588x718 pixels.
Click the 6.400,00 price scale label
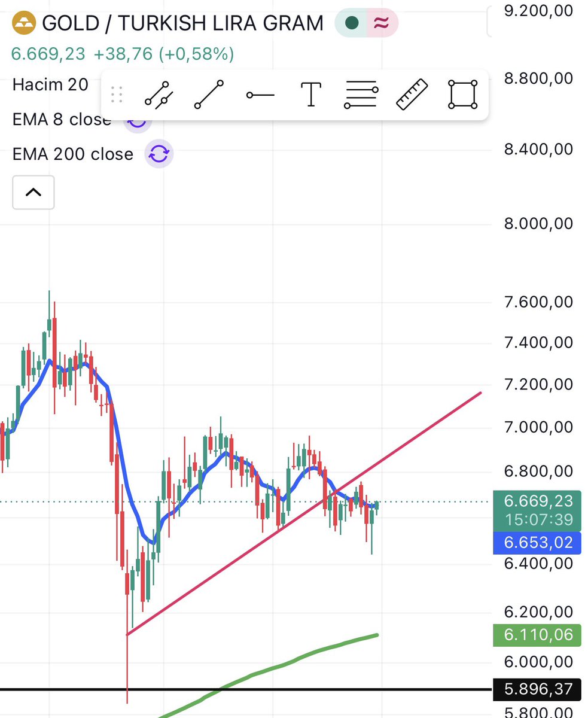pyautogui.click(x=539, y=564)
